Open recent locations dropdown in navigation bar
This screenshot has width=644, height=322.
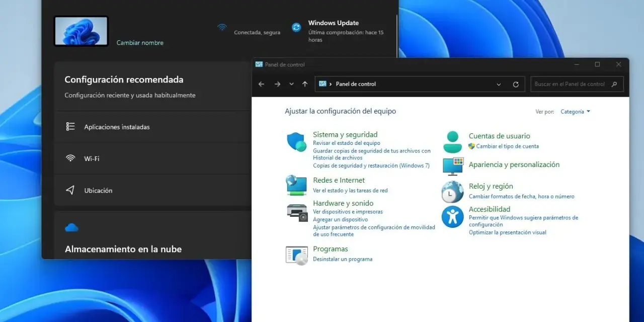tap(291, 84)
